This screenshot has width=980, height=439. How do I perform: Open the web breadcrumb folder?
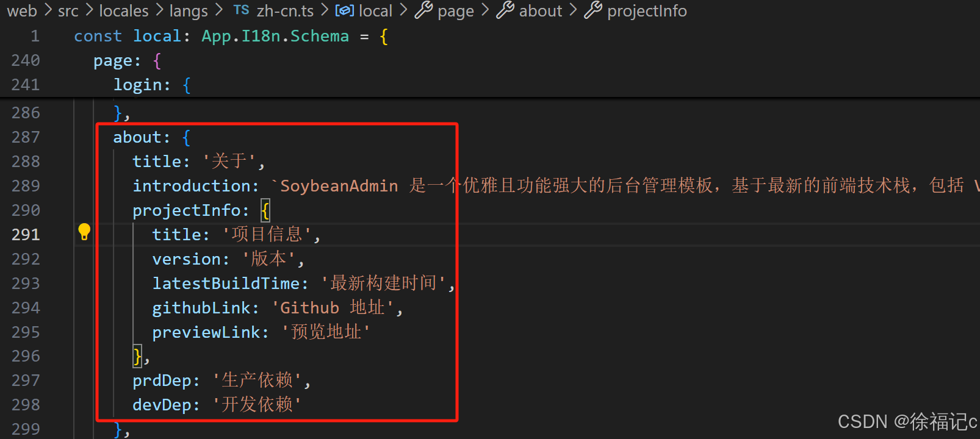(22, 11)
